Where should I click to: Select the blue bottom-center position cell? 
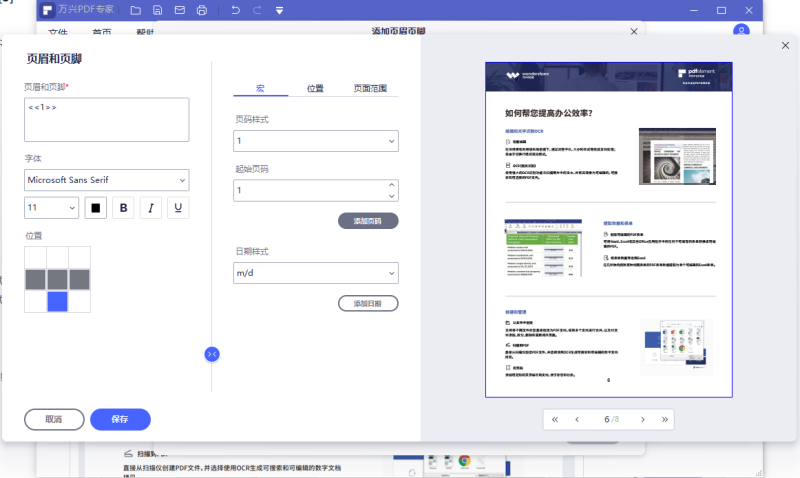click(x=57, y=301)
